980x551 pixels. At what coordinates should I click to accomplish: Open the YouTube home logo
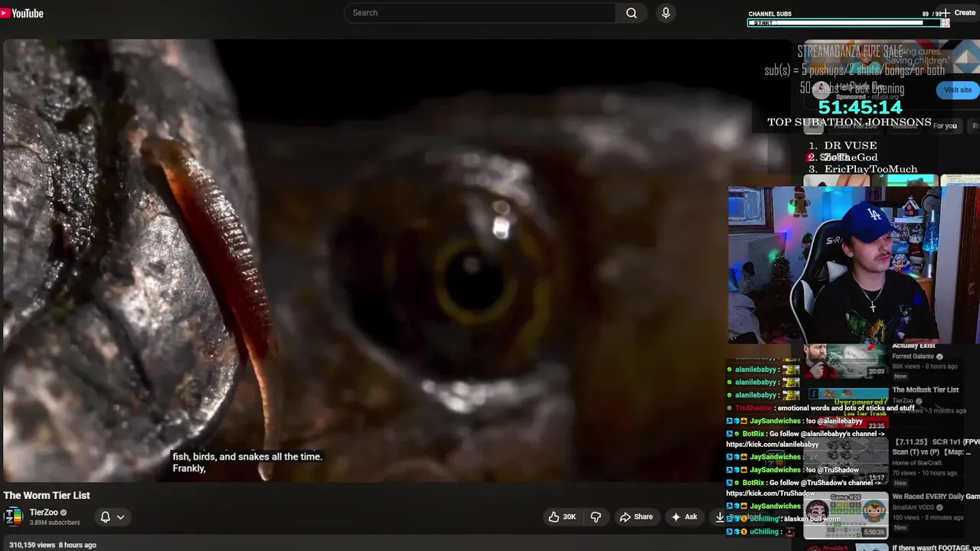[22, 13]
